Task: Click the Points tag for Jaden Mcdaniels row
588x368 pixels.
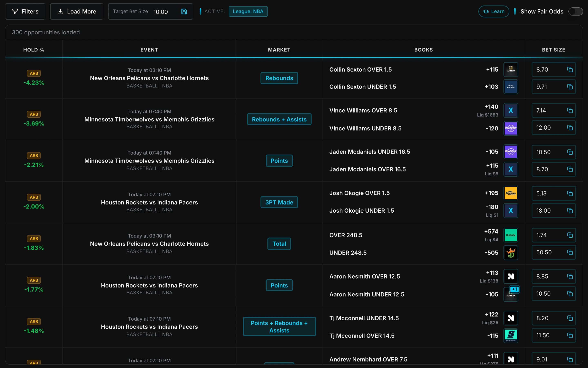Action: coord(279,161)
